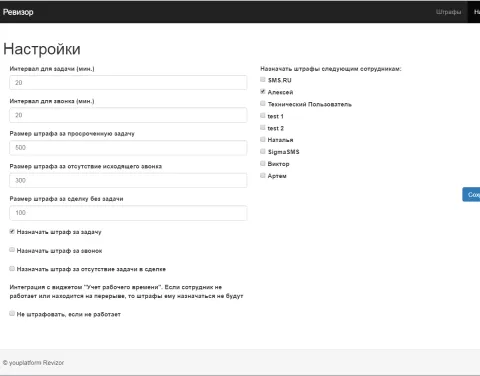The height and width of the screenshot is (376, 480).
Task: Tick the missing-task-in-deal fine checkbox
Action: (12, 268)
